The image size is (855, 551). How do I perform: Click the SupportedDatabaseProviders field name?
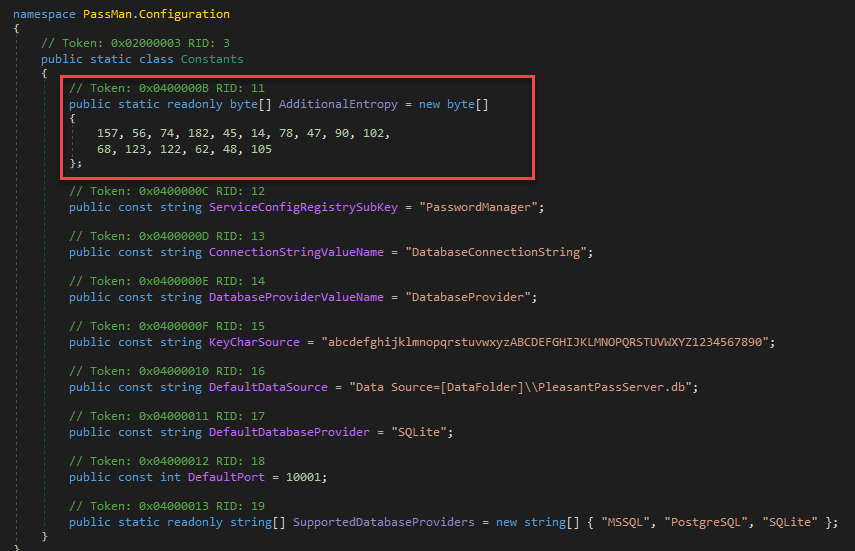coord(384,522)
